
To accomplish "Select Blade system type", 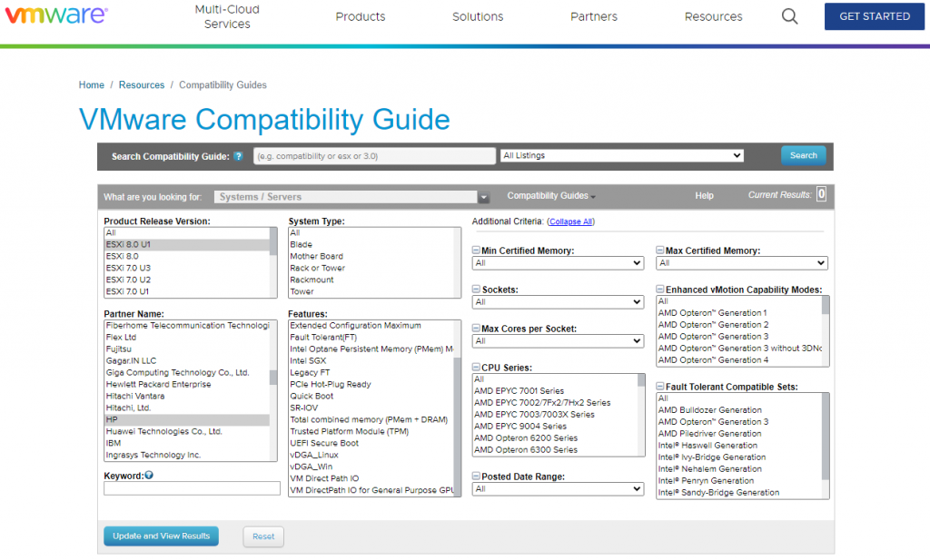I will [371, 245].
